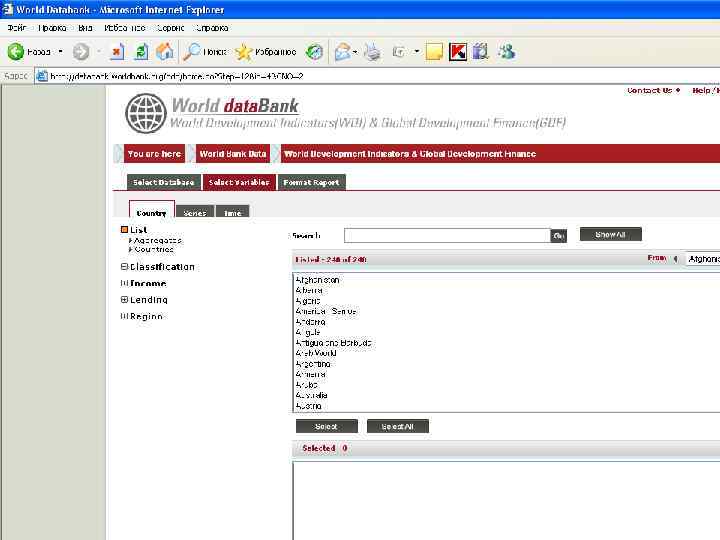Click the browser address bar URL
The width and height of the screenshot is (720, 540).
tap(177, 76)
